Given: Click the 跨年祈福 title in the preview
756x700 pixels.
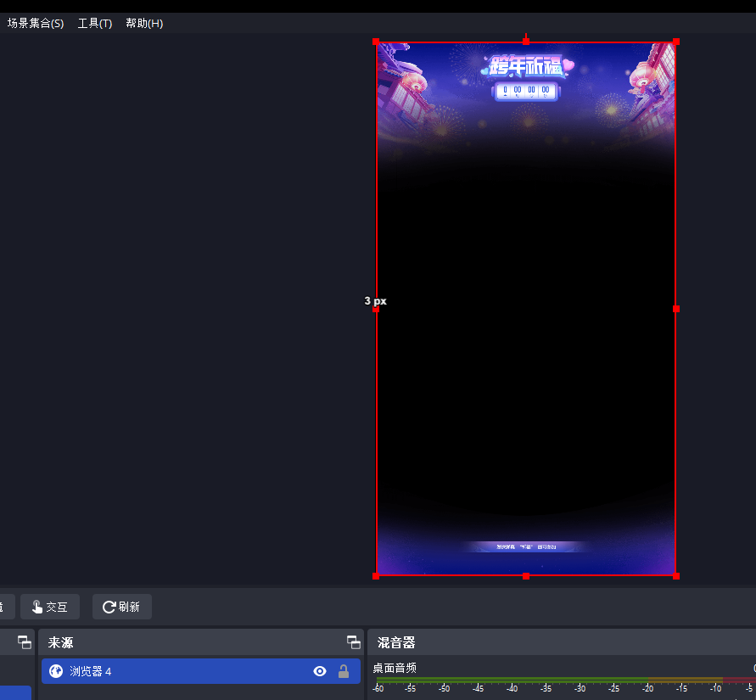Looking at the screenshot, I should click(x=526, y=66).
